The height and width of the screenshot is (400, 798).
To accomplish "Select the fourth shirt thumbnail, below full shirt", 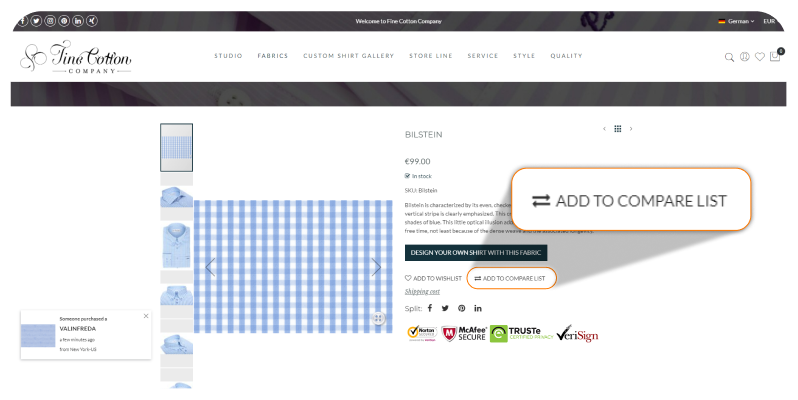I will [x=177, y=295].
